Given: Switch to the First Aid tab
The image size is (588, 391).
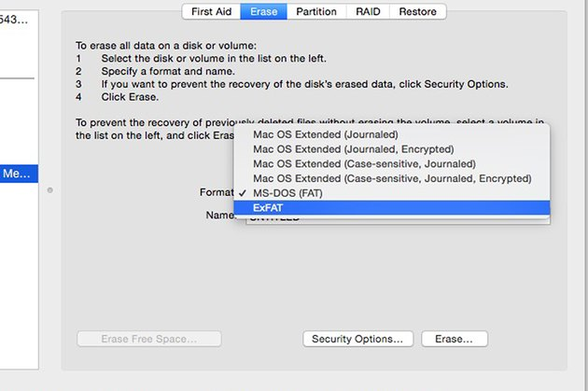Looking at the screenshot, I should coord(211,12).
